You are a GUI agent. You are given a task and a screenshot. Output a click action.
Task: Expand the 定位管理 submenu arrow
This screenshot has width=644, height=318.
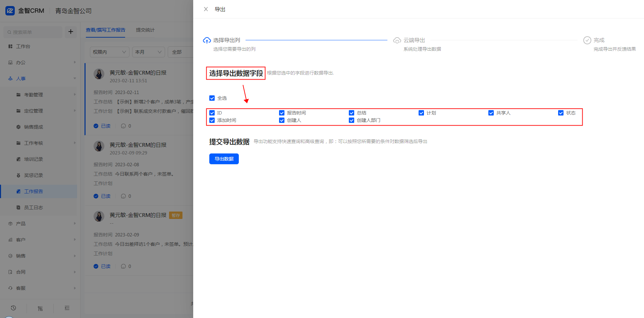pos(74,110)
